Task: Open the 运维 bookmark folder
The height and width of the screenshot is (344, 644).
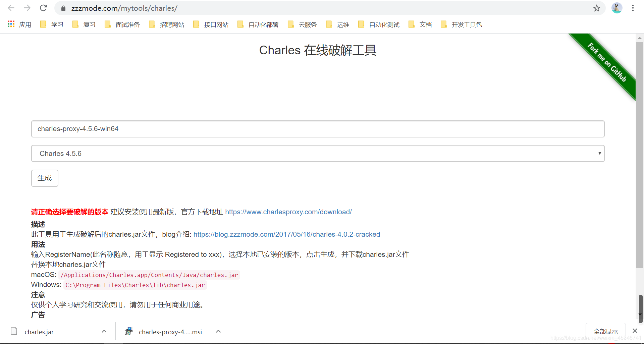Action: tap(337, 24)
